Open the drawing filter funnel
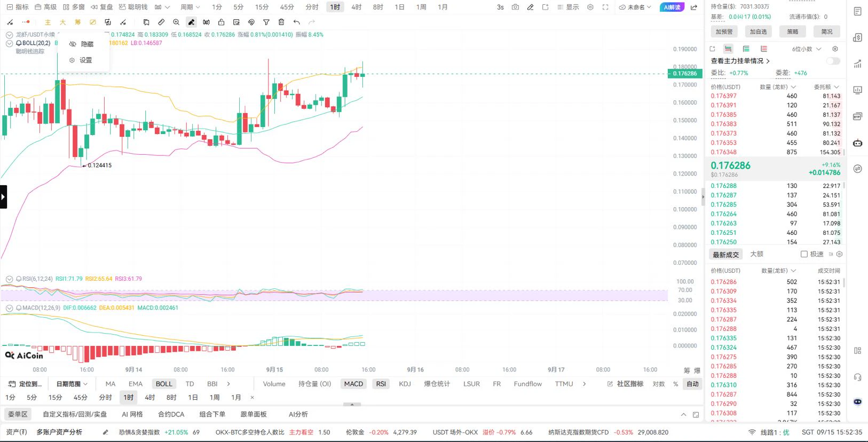Screen dimensions: 868x442 coord(266,22)
